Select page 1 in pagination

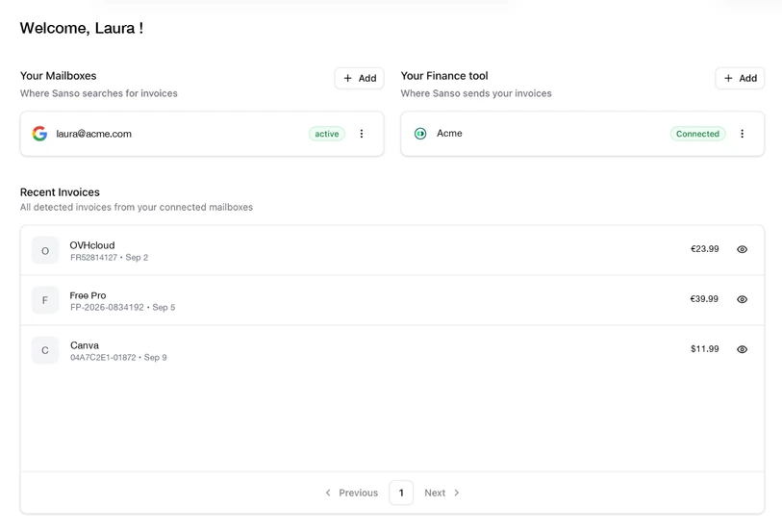click(401, 493)
